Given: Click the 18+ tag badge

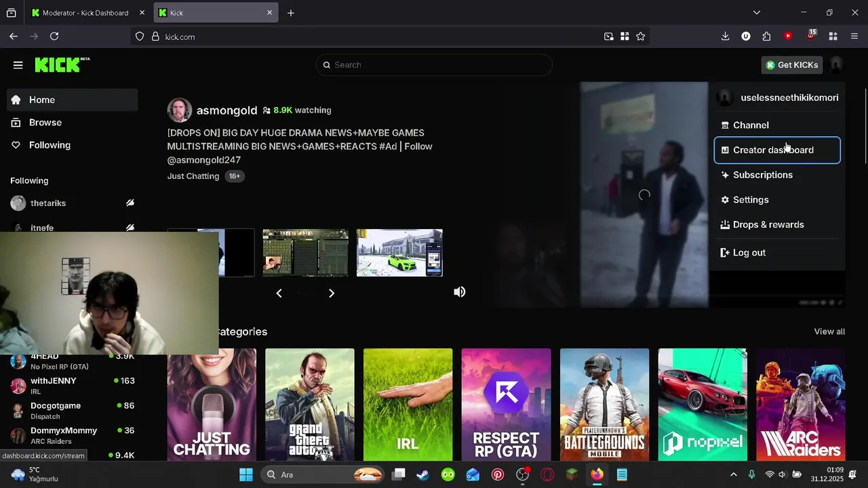Looking at the screenshot, I should point(234,176).
